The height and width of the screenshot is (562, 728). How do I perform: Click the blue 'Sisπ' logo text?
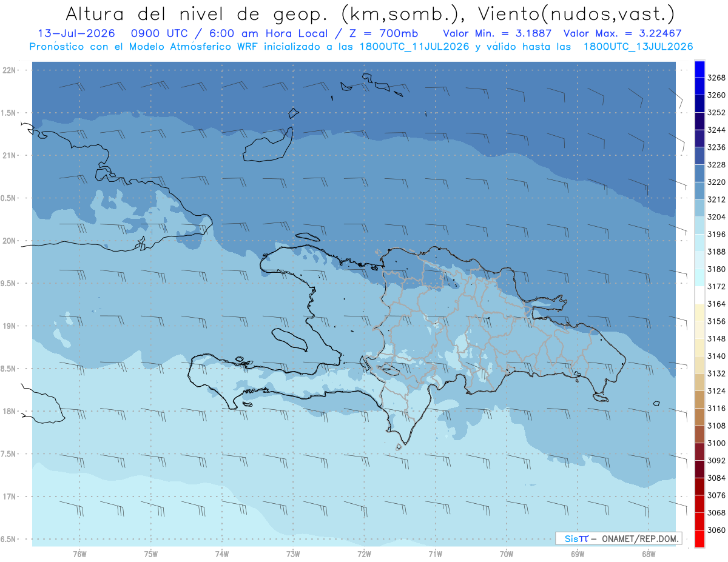(x=576, y=538)
